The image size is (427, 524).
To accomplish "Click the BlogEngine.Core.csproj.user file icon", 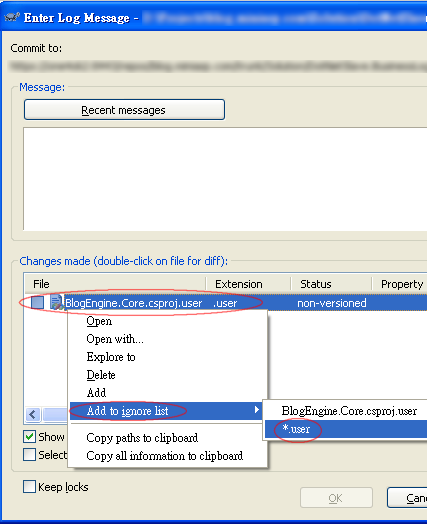I will (x=56, y=302).
